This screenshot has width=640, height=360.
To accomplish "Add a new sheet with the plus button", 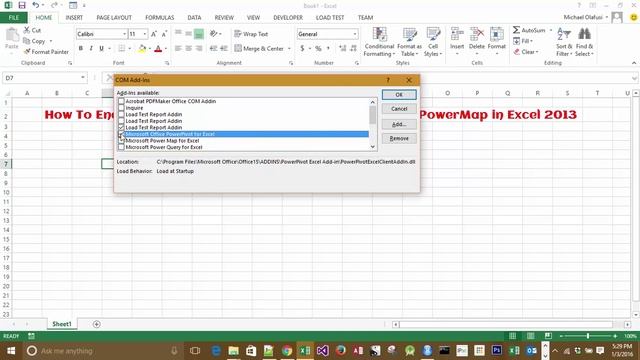I will pos(97,324).
